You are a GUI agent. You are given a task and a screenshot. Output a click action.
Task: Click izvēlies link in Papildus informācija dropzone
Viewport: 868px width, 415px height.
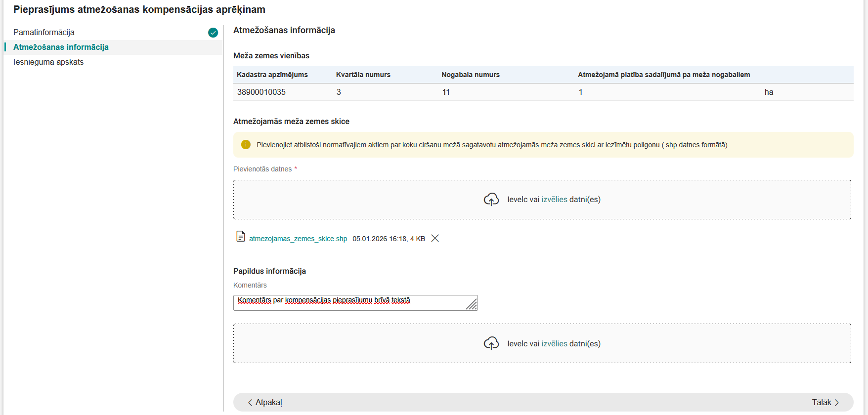coord(554,344)
